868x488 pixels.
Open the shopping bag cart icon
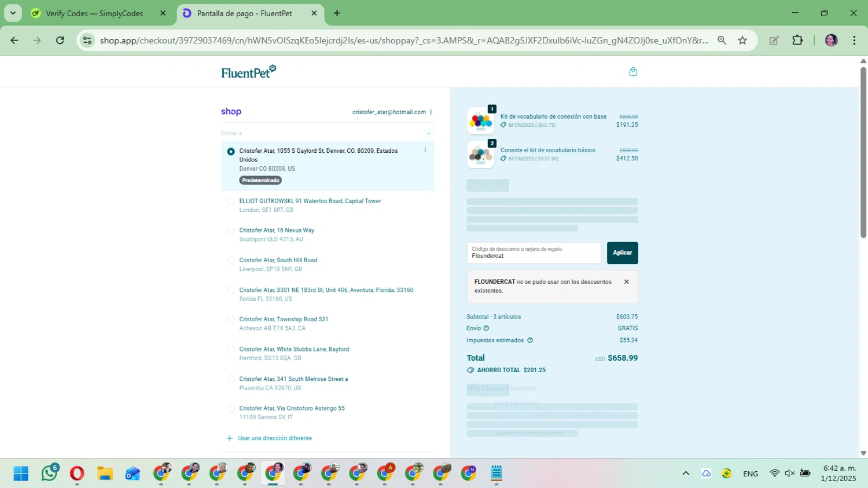coord(633,72)
